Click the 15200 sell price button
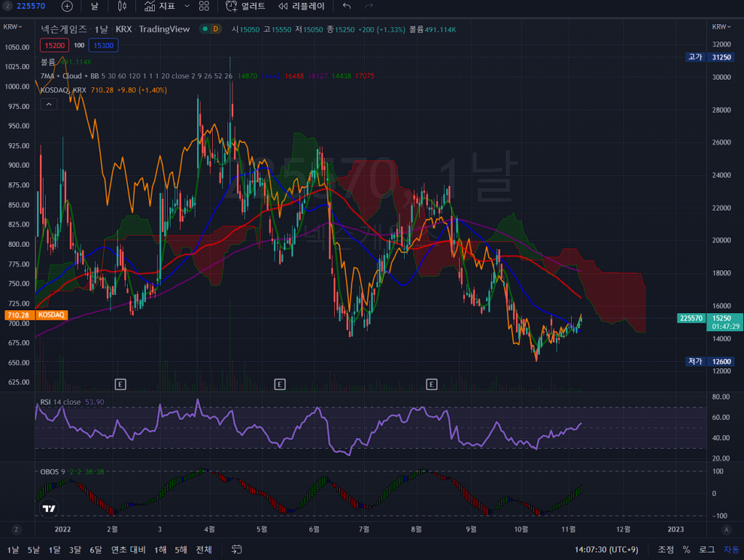 pyautogui.click(x=55, y=45)
